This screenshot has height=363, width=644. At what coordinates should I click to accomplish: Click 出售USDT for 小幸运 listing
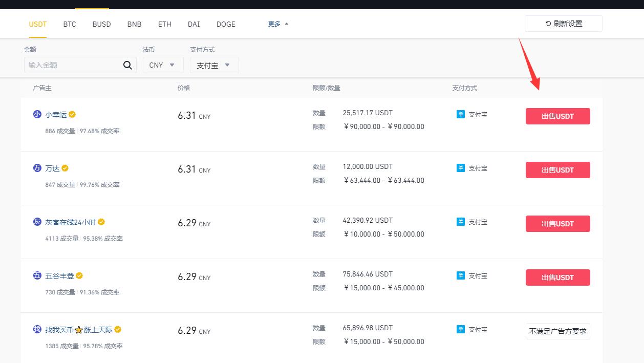[x=557, y=116]
